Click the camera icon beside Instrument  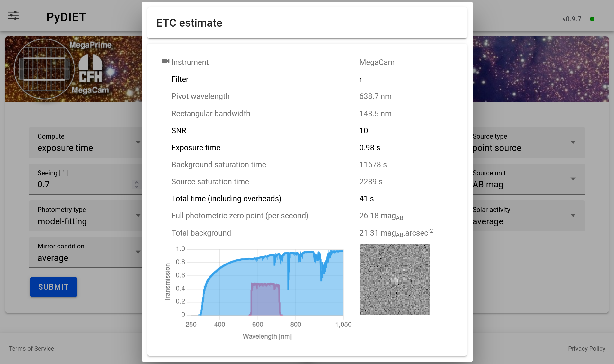point(166,61)
